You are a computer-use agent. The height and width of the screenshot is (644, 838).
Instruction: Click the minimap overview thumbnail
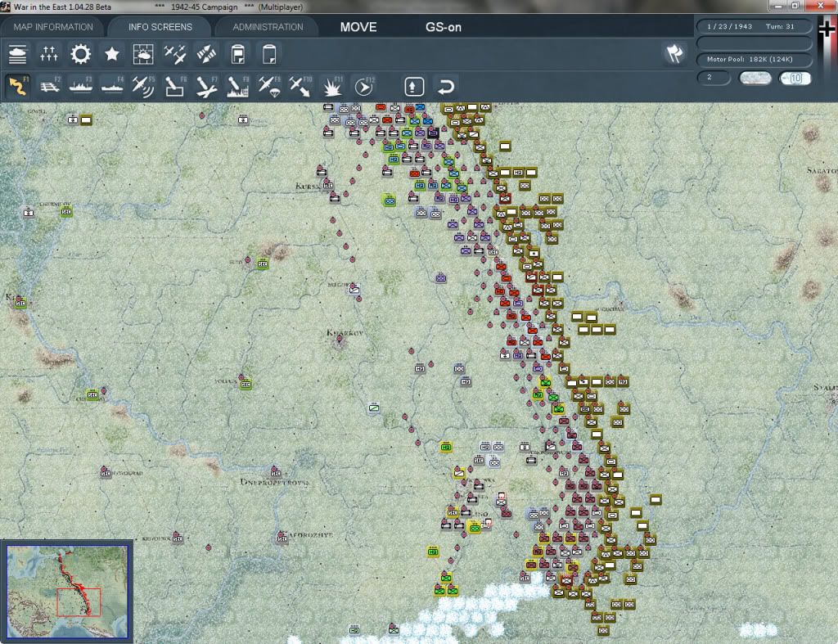pyautogui.click(x=67, y=591)
